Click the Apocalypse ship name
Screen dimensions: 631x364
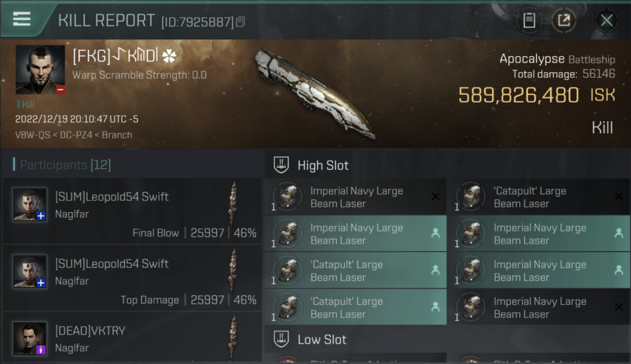532,59
